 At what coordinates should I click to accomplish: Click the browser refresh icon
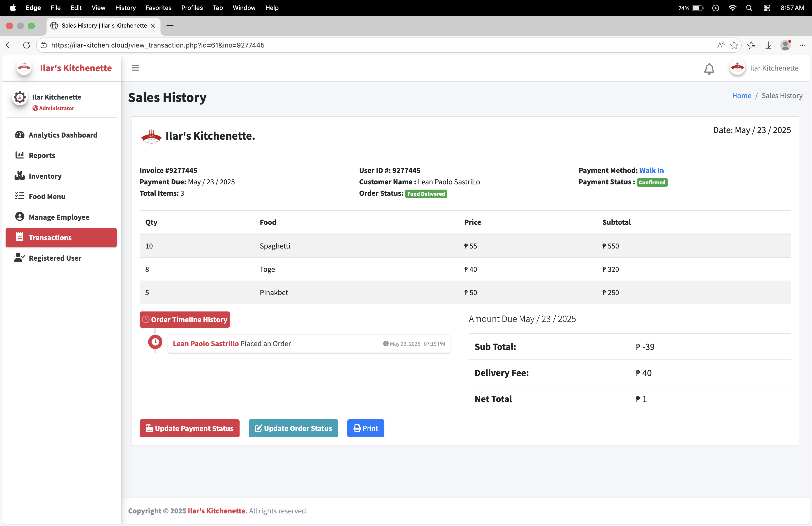pyautogui.click(x=27, y=45)
